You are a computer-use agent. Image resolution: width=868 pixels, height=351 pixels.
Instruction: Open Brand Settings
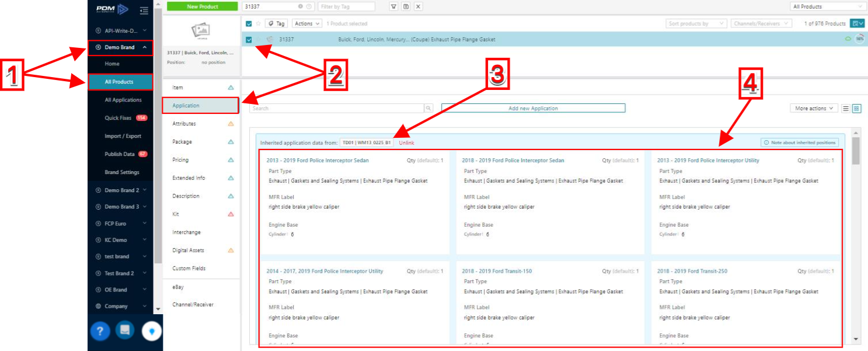tap(121, 172)
